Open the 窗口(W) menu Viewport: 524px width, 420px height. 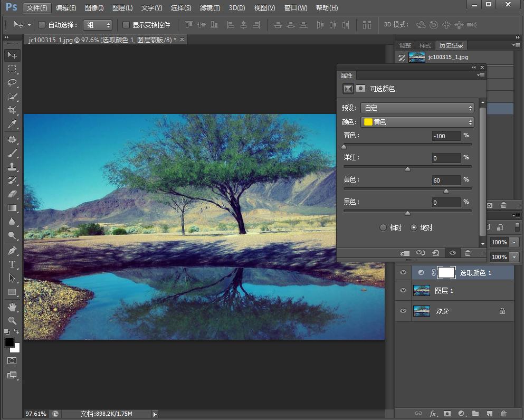pyautogui.click(x=296, y=8)
